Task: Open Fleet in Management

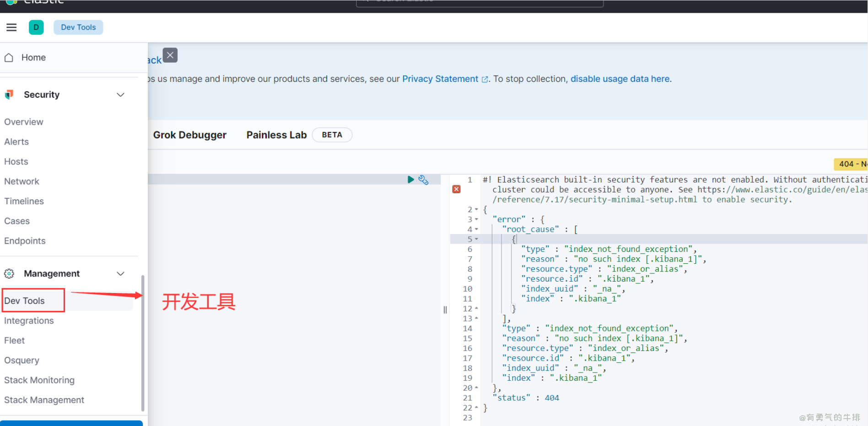Action: click(x=14, y=341)
